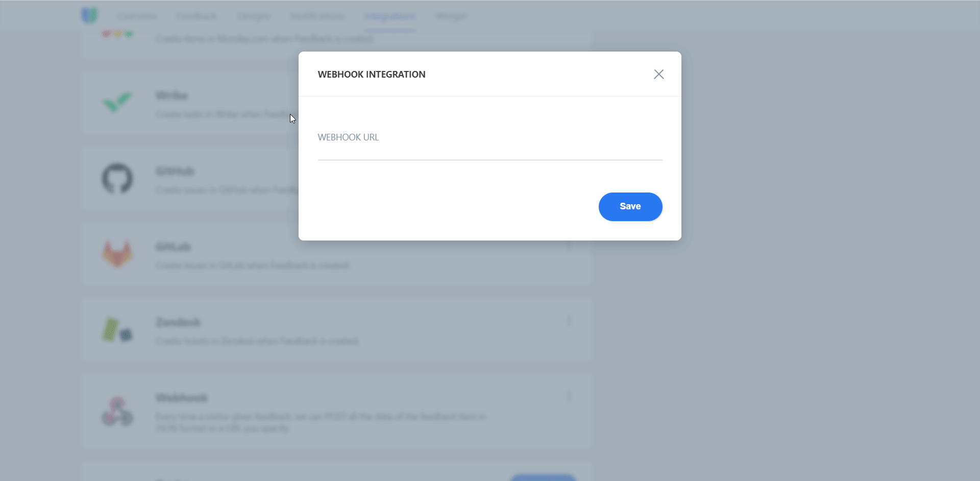The height and width of the screenshot is (481, 980).
Task: Open the Webhook three-dot options menu
Action: point(569,396)
